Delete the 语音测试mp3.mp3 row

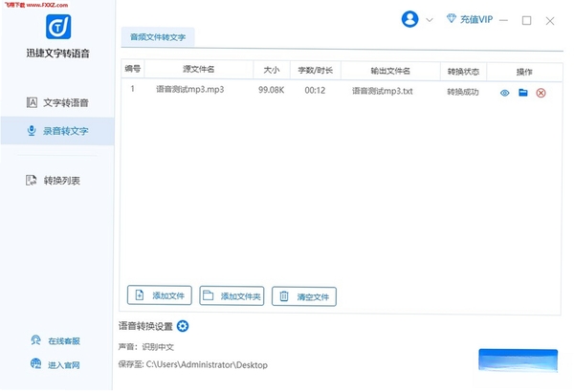tap(541, 93)
